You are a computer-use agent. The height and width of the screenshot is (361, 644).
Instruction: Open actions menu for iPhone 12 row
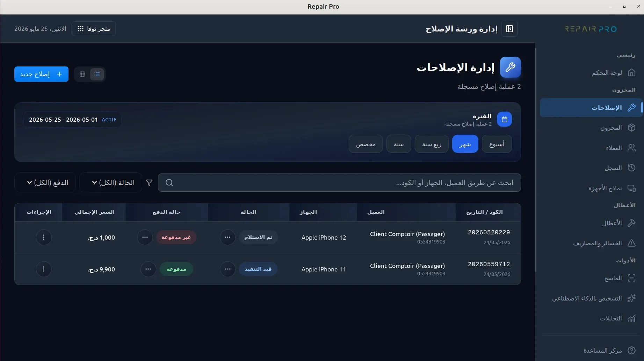pos(44,237)
